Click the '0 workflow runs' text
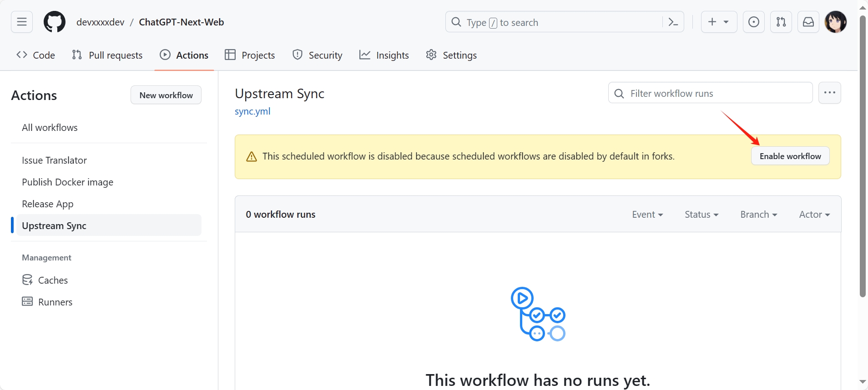This screenshot has height=390, width=868. 281,214
